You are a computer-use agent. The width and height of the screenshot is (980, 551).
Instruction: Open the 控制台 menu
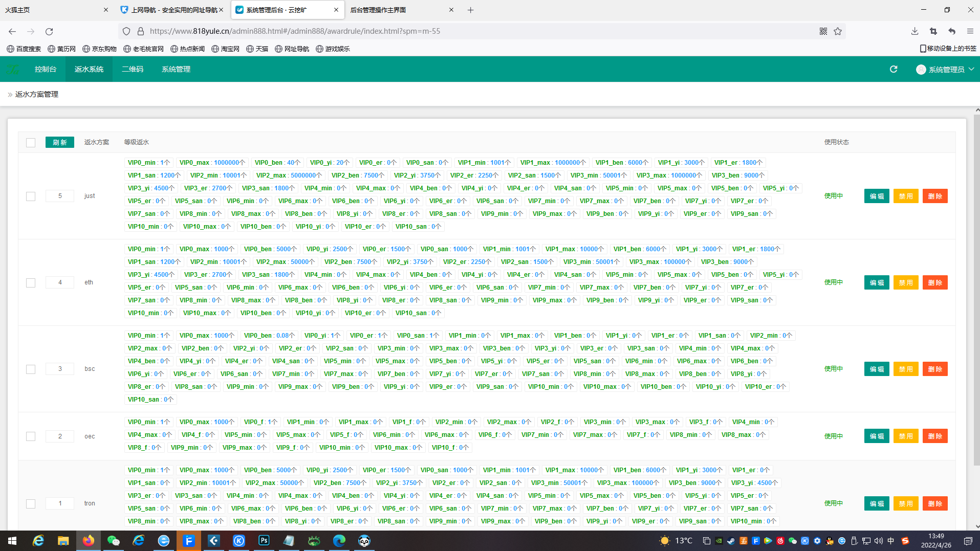point(46,69)
